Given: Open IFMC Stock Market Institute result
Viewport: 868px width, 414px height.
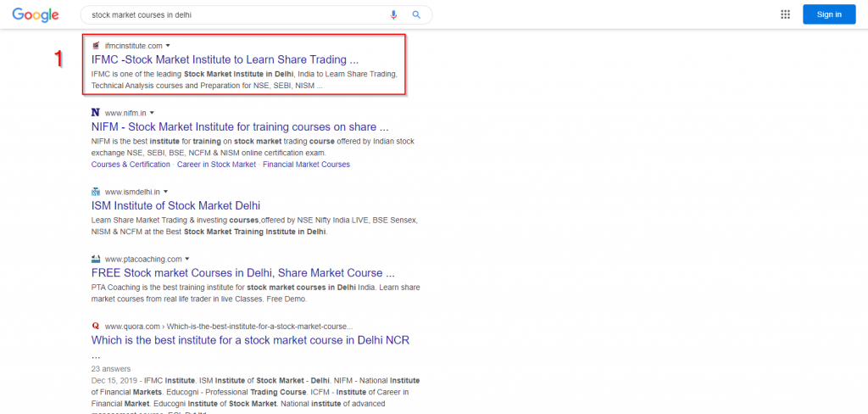Looking at the screenshot, I should [x=225, y=59].
